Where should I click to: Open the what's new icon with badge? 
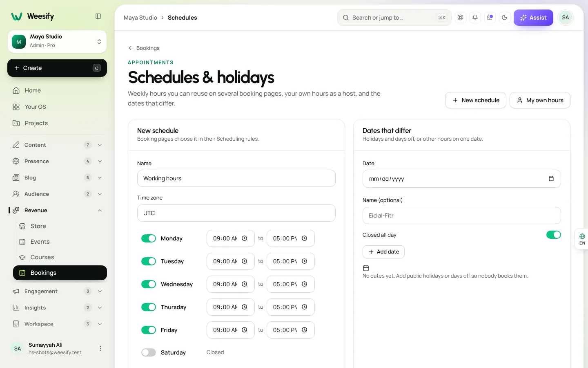point(490,18)
